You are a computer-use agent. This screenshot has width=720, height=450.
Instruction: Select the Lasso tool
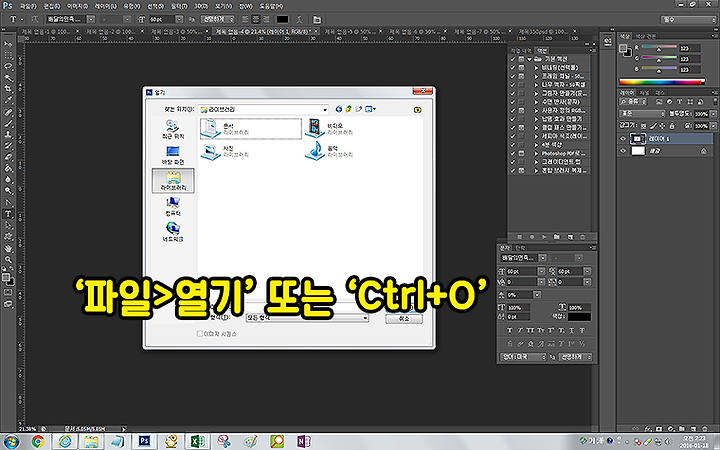click(x=8, y=67)
